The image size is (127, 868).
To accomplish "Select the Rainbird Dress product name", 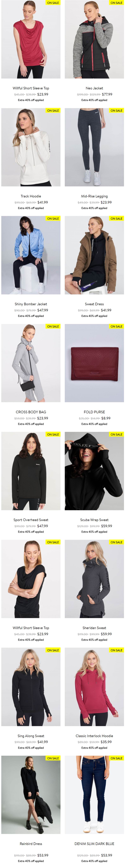I will [x=31, y=843].
